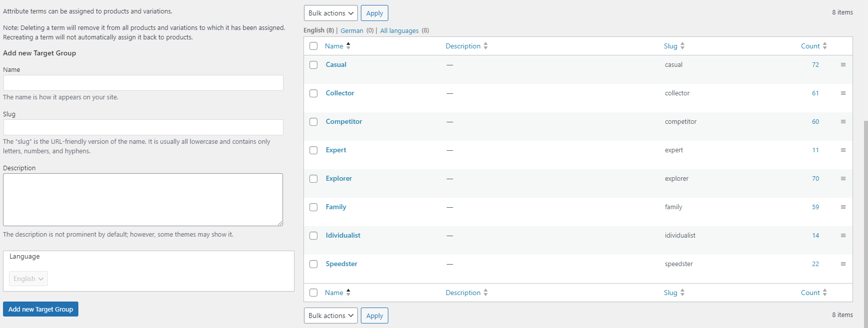Sort by top Description column header
Screen dimensions: 868x328
463,46
